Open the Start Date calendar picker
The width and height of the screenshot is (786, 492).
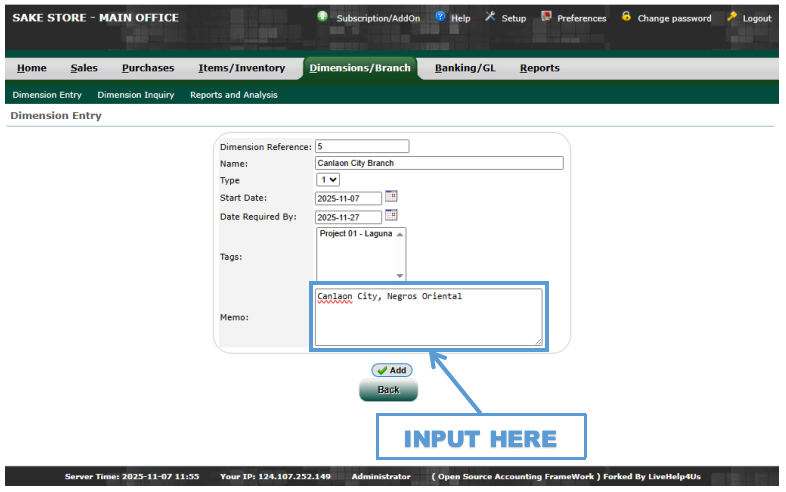tap(392, 197)
